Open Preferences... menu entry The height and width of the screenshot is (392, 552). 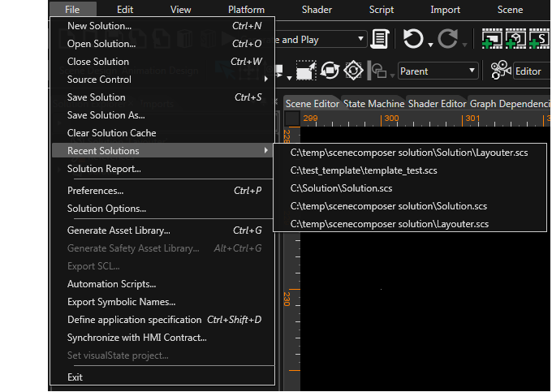tap(163, 191)
